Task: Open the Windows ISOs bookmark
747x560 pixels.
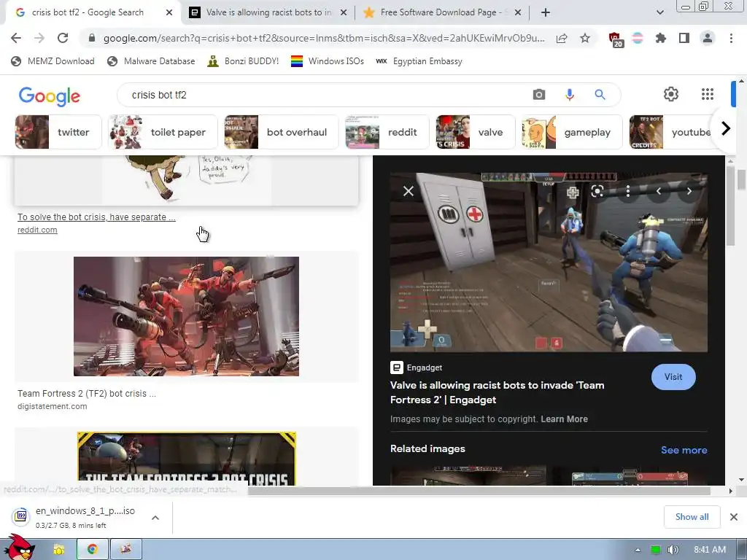Action: (x=328, y=61)
